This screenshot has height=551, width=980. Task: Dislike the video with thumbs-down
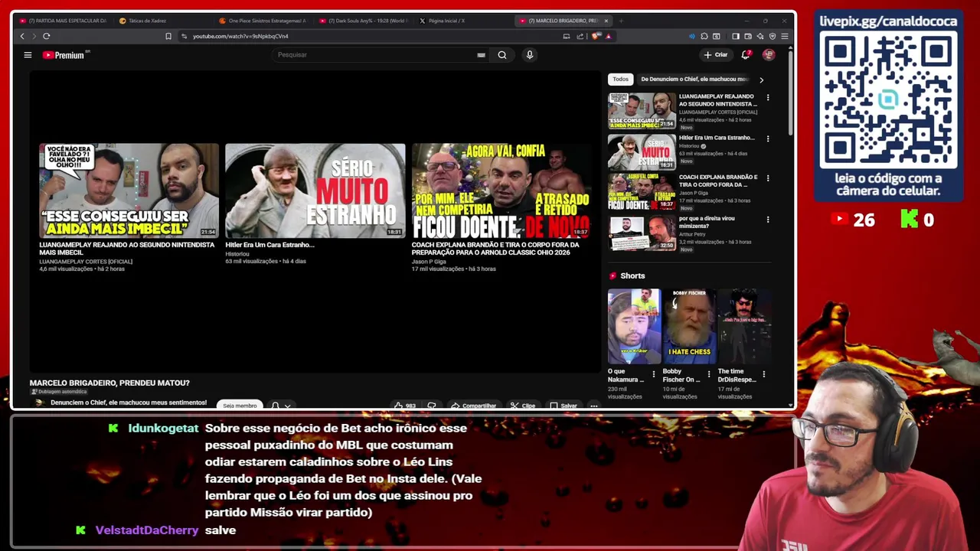(x=432, y=406)
